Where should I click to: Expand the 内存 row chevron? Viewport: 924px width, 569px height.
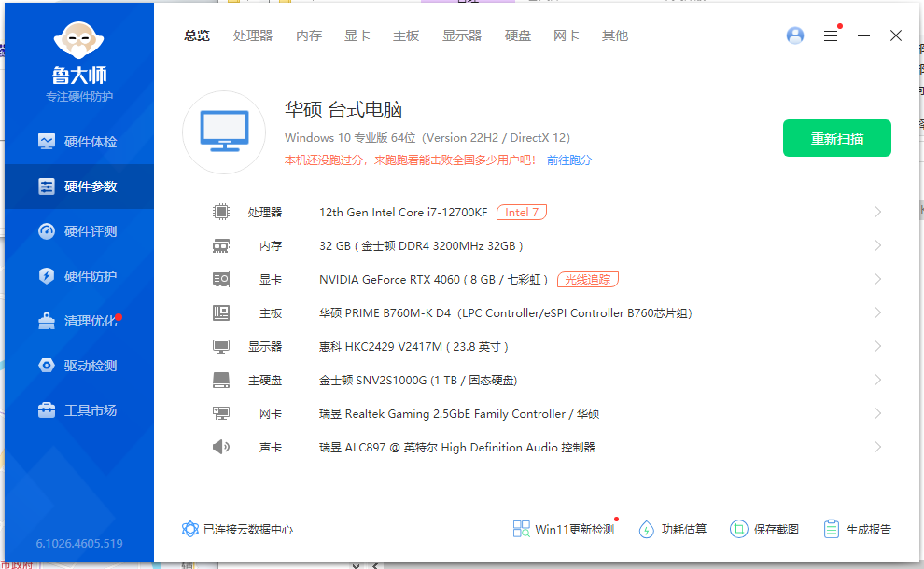pos(878,245)
